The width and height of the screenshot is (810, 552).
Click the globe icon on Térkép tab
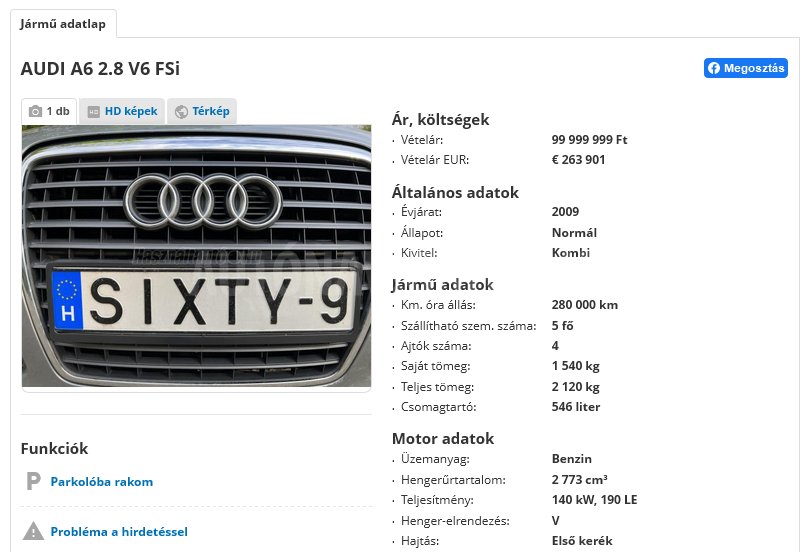coord(181,112)
